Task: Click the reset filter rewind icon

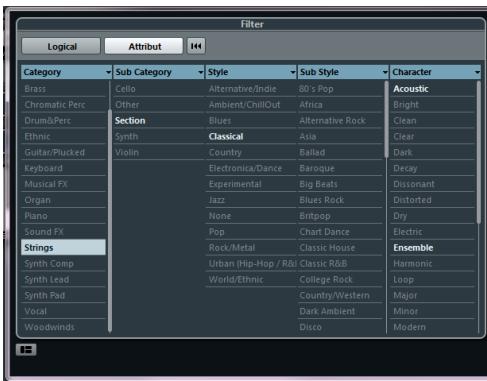Action: (x=196, y=46)
